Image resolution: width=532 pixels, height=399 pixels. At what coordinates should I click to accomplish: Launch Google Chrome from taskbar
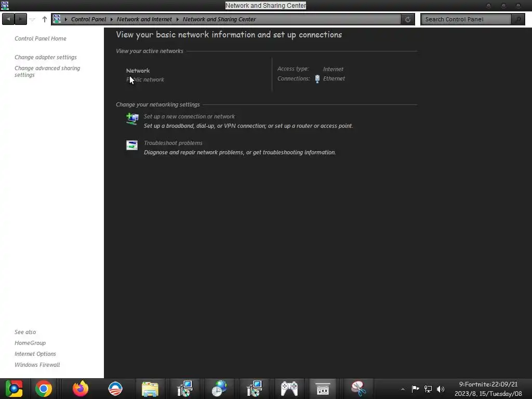click(44, 389)
